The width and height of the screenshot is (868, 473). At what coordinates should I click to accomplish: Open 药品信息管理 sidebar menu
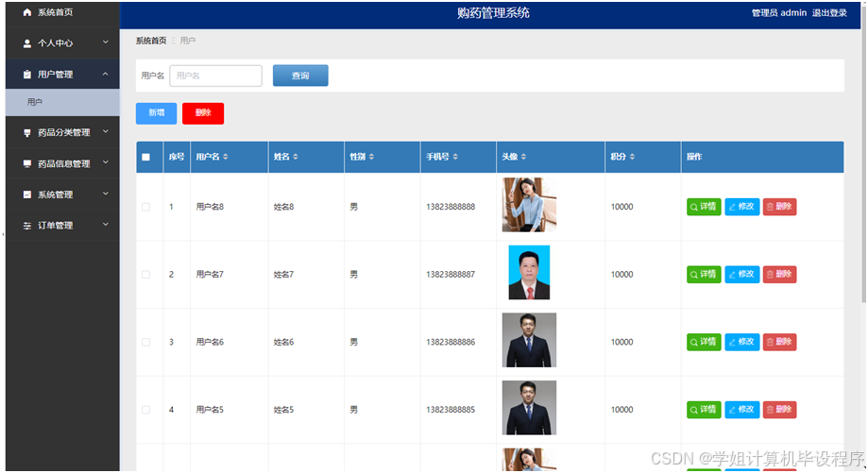[62, 163]
